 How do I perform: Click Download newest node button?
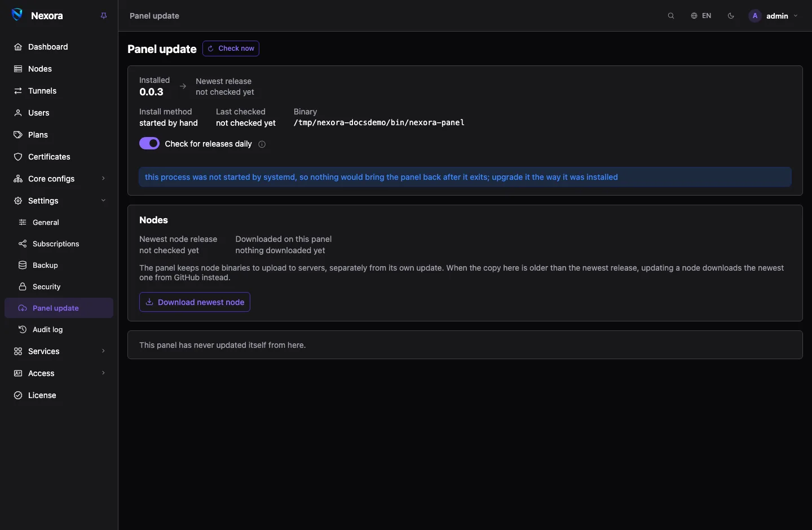click(195, 302)
